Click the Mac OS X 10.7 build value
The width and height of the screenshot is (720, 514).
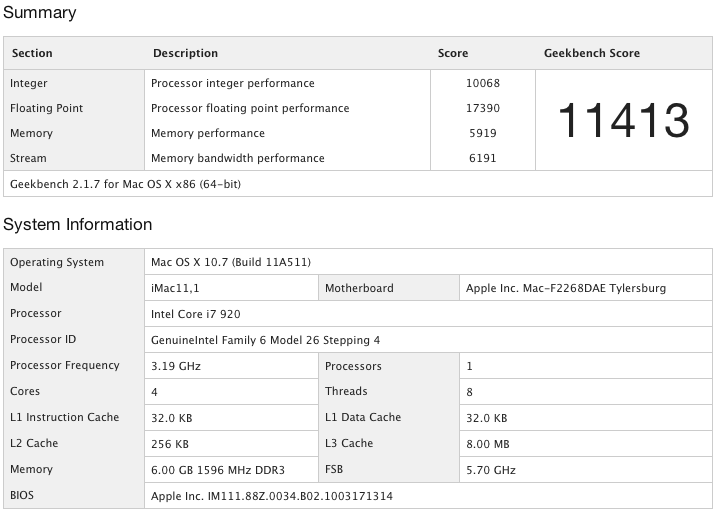coord(231,262)
